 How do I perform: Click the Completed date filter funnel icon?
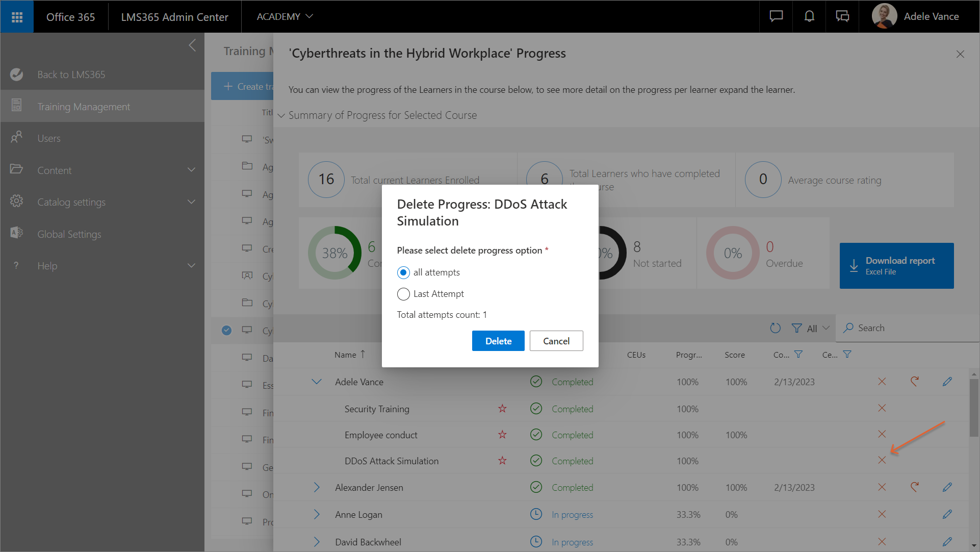pyautogui.click(x=798, y=354)
